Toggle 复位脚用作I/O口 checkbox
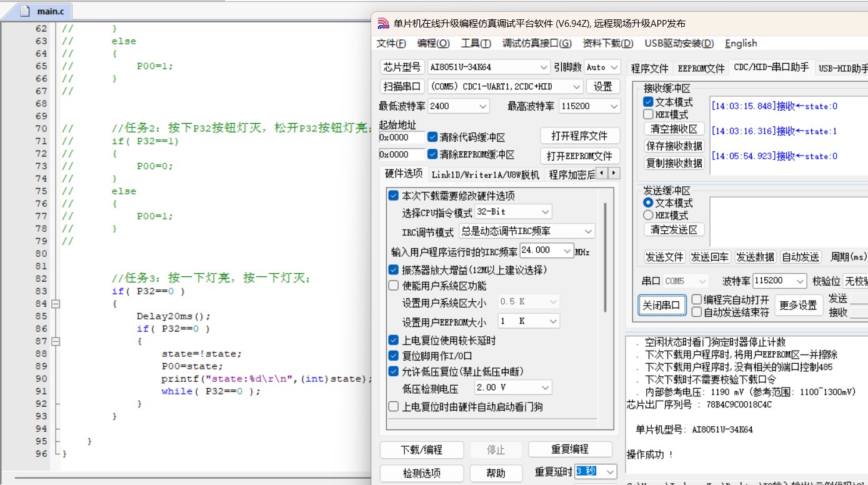 [x=393, y=356]
